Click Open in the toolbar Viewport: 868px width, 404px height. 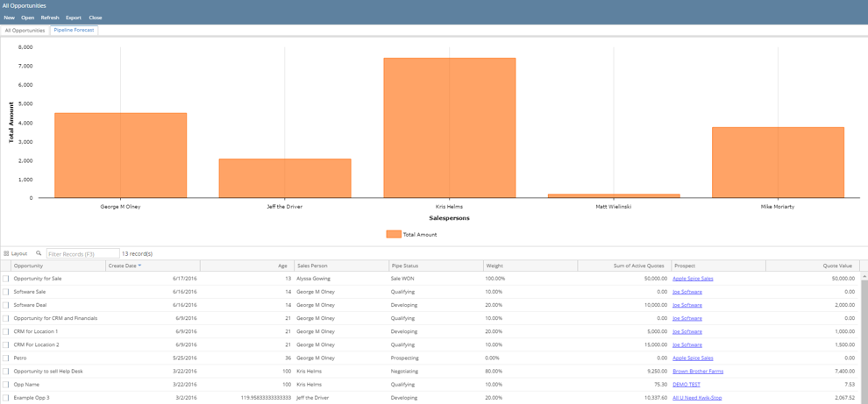tap(28, 18)
